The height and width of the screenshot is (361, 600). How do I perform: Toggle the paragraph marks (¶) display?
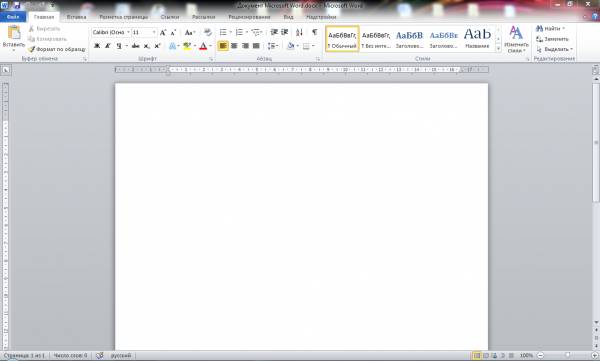[x=314, y=32]
